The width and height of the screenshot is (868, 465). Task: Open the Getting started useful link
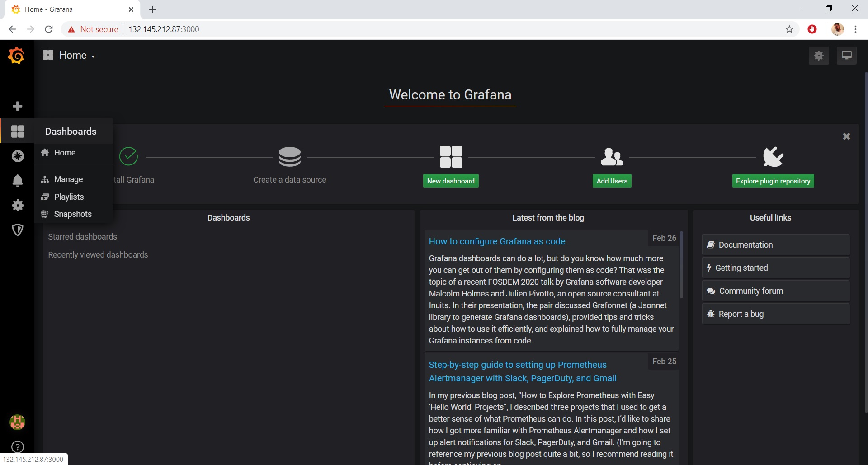tap(775, 268)
